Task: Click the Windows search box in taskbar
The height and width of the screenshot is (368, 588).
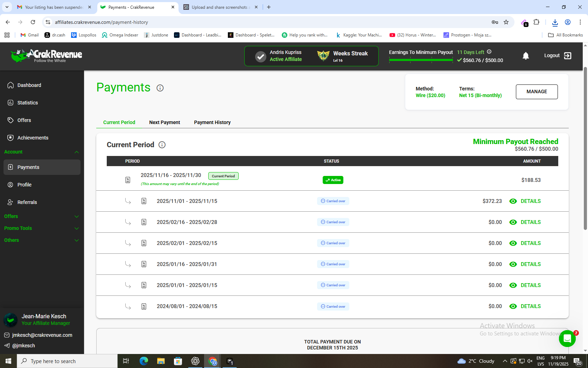Action: [x=66, y=361]
